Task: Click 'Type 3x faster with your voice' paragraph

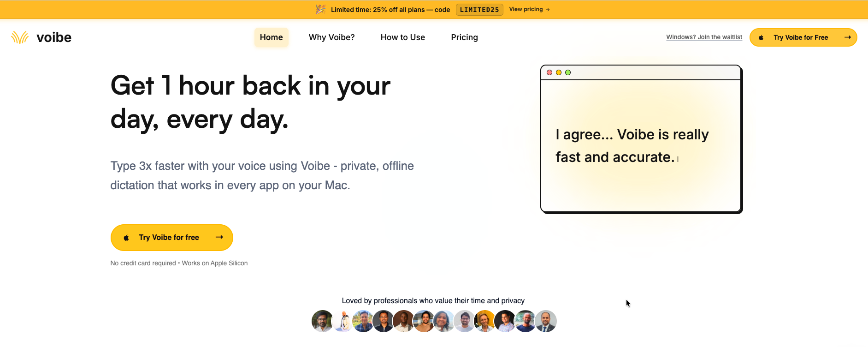Action: (x=262, y=175)
